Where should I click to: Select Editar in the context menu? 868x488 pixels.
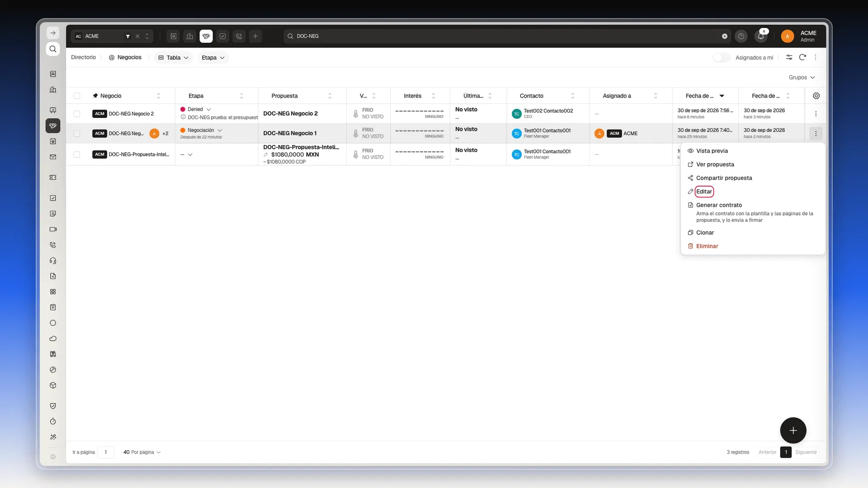[x=753, y=192]
